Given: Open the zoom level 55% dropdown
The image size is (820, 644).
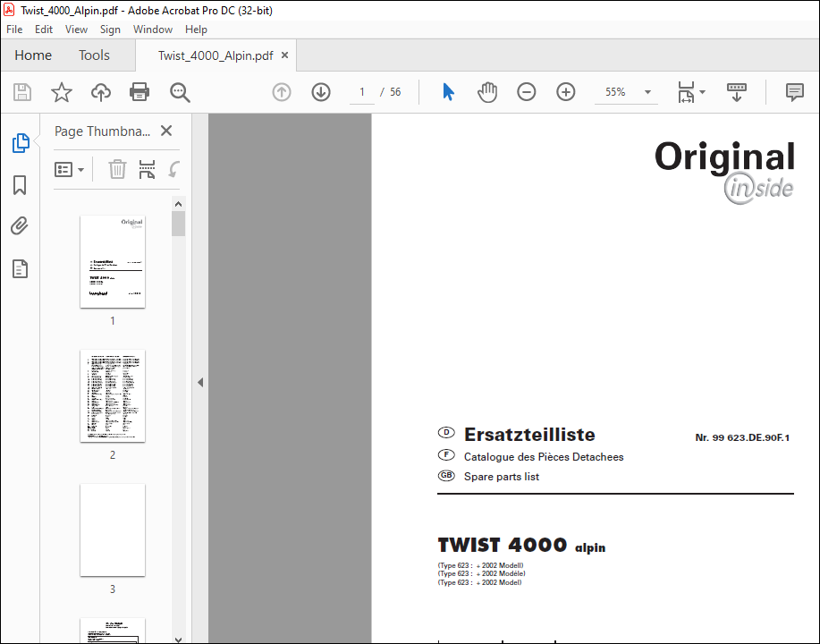Looking at the screenshot, I should pyautogui.click(x=647, y=92).
